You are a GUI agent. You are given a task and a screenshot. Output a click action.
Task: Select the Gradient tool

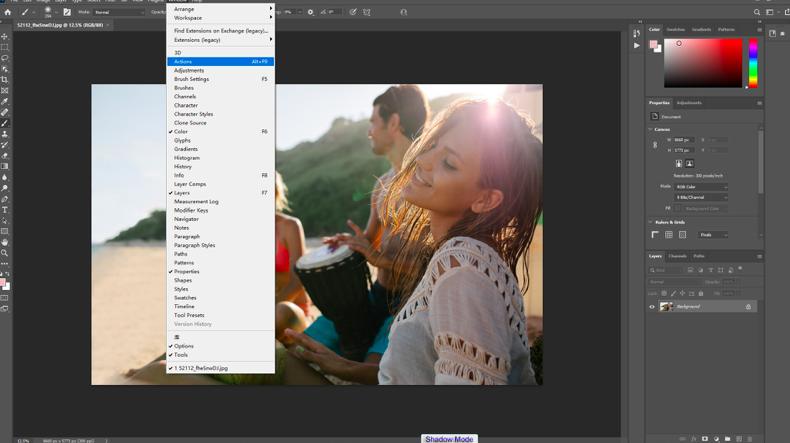point(5,166)
